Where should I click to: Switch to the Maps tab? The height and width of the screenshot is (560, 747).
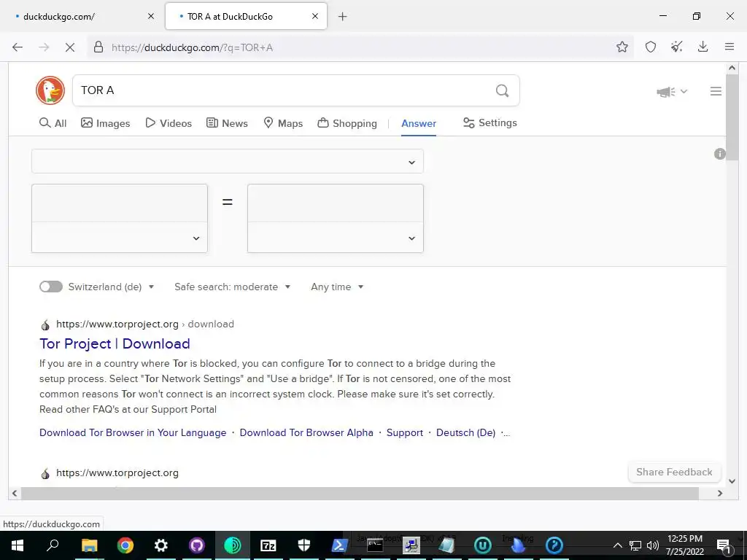click(283, 123)
